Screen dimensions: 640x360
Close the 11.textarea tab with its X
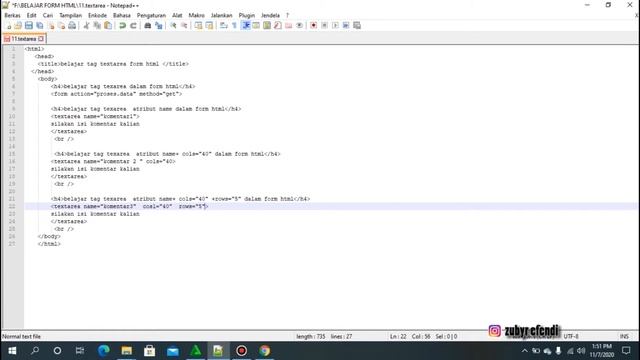click(x=41, y=39)
